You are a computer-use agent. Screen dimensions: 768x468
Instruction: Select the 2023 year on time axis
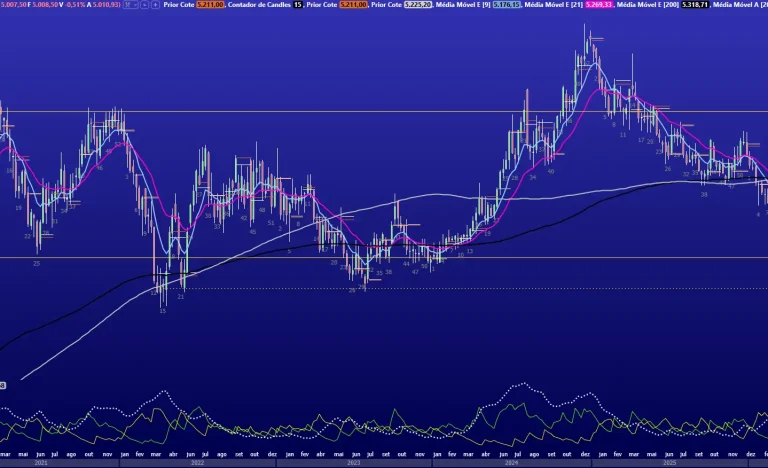tap(353, 463)
